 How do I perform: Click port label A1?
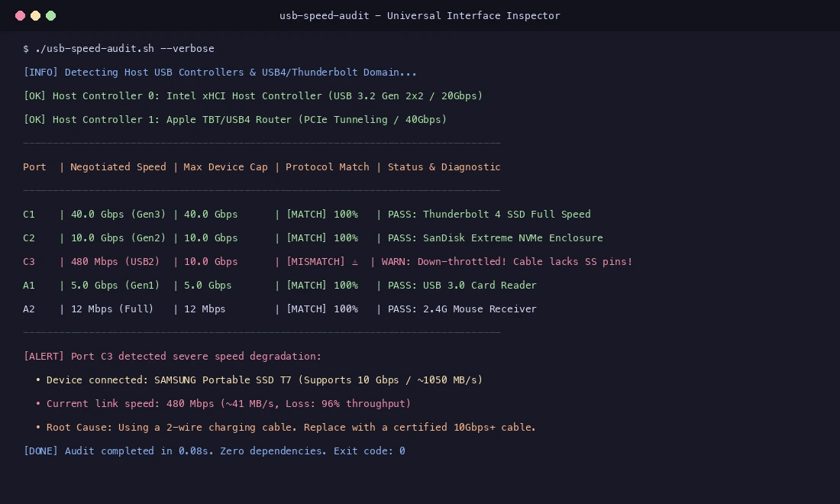[29, 285]
